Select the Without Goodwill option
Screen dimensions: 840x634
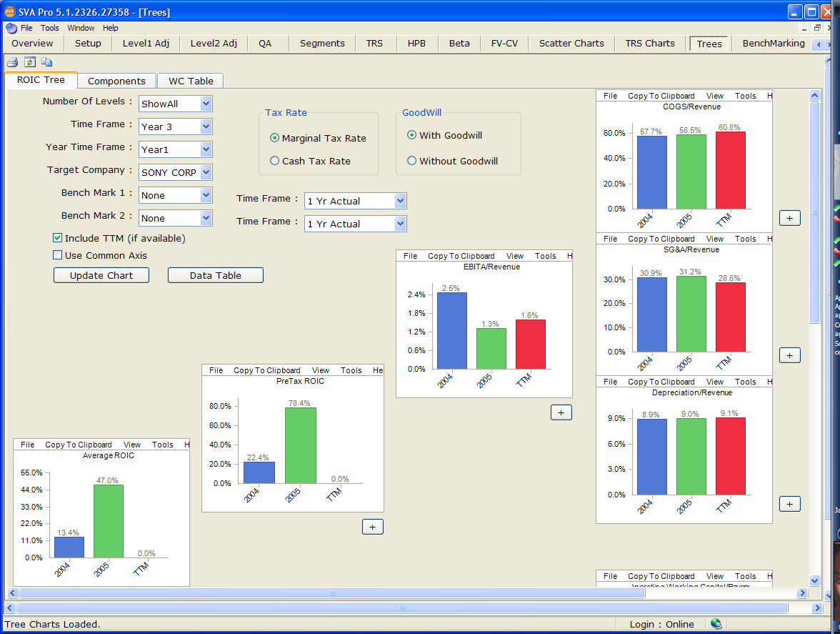411,161
